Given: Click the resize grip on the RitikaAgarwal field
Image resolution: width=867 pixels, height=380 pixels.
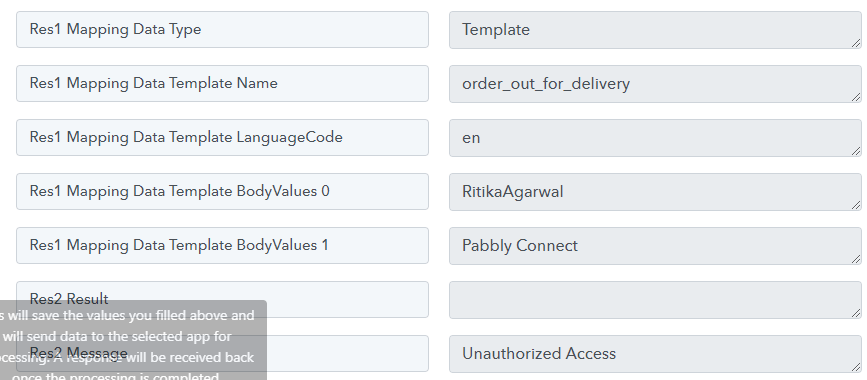Looking at the screenshot, I should pos(856,205).
